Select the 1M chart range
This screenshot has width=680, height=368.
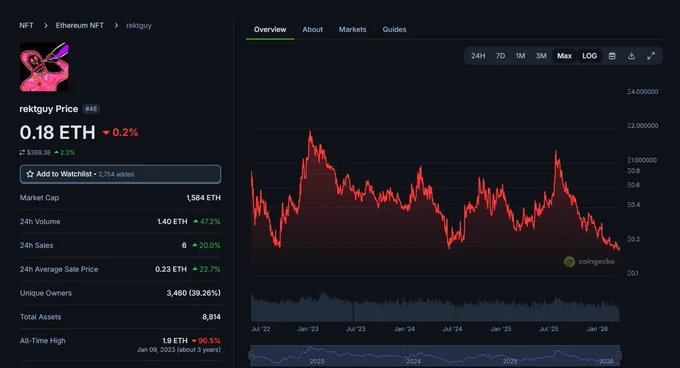point(520,56)
